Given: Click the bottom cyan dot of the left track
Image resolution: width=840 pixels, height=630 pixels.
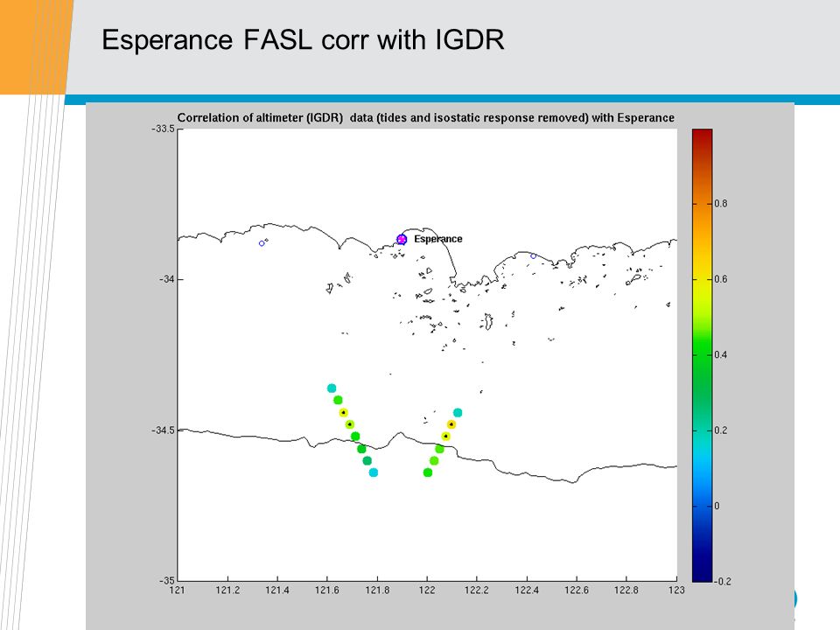Looking at the screenshot, I should point(374,472).
